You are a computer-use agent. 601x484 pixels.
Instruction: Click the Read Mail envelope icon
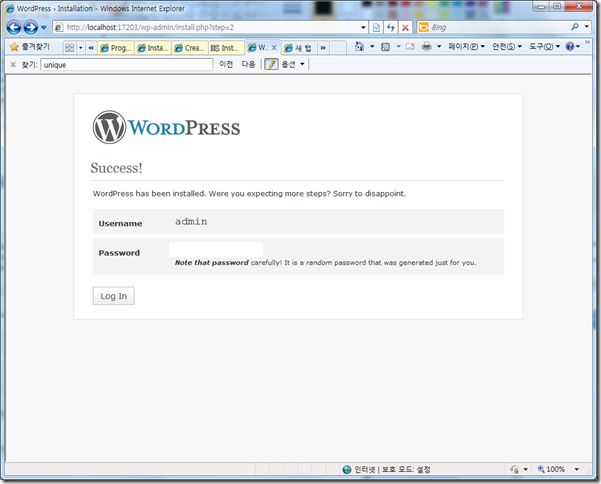(x=410, y=47)
